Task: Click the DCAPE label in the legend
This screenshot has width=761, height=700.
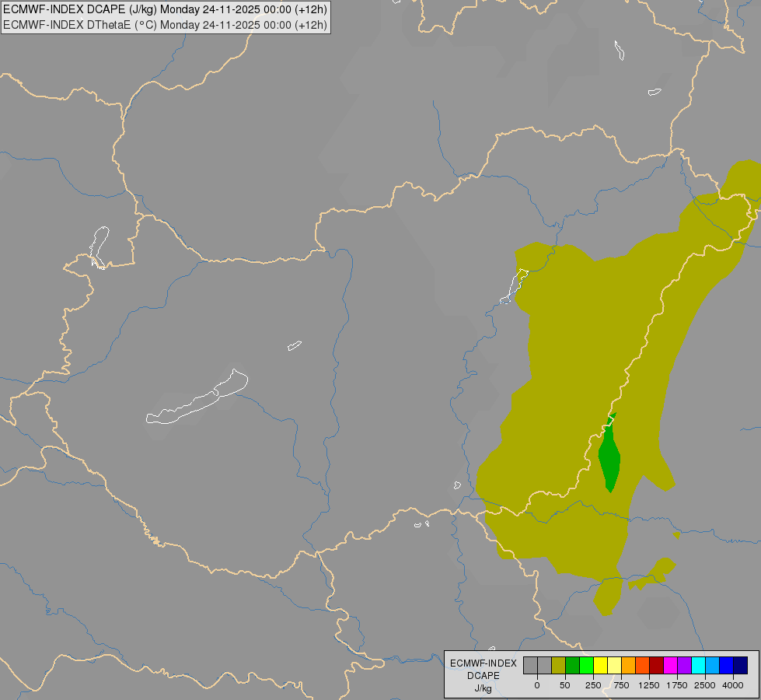Action: [x=483, y=676]
